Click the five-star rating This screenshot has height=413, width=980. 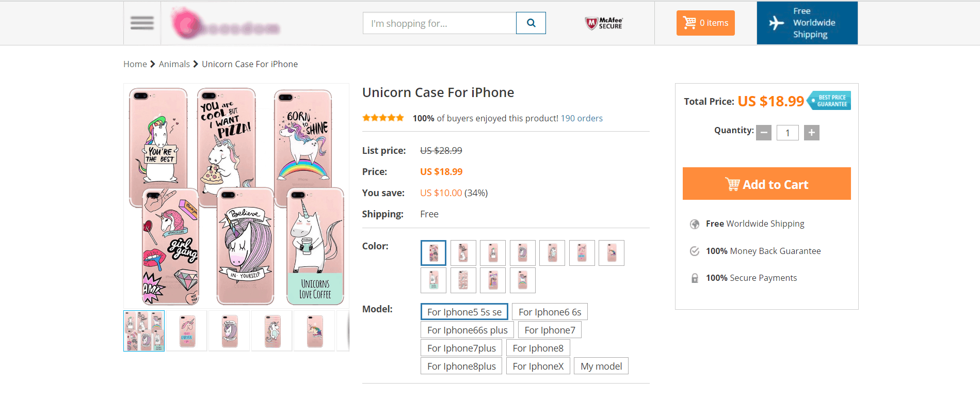coord(383,118)
